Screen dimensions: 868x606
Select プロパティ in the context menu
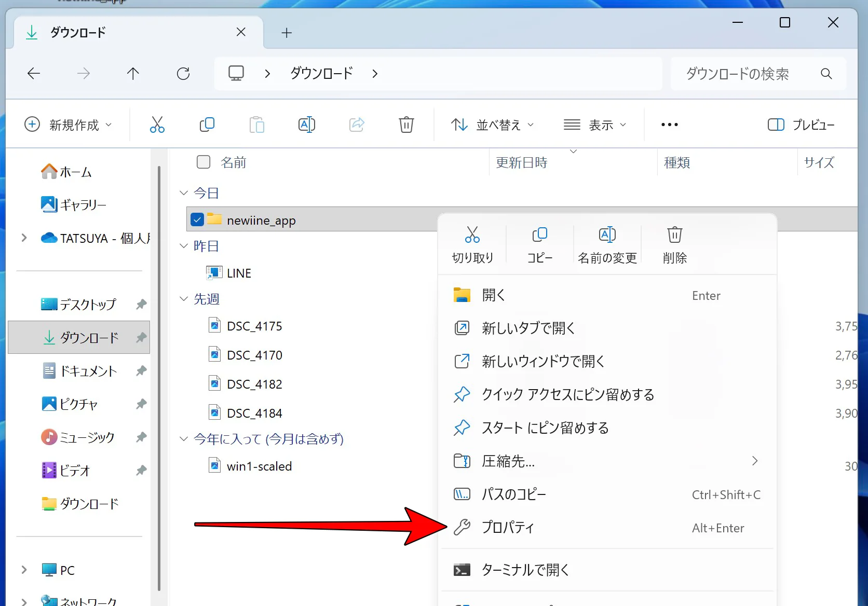[x=607, y=527]
